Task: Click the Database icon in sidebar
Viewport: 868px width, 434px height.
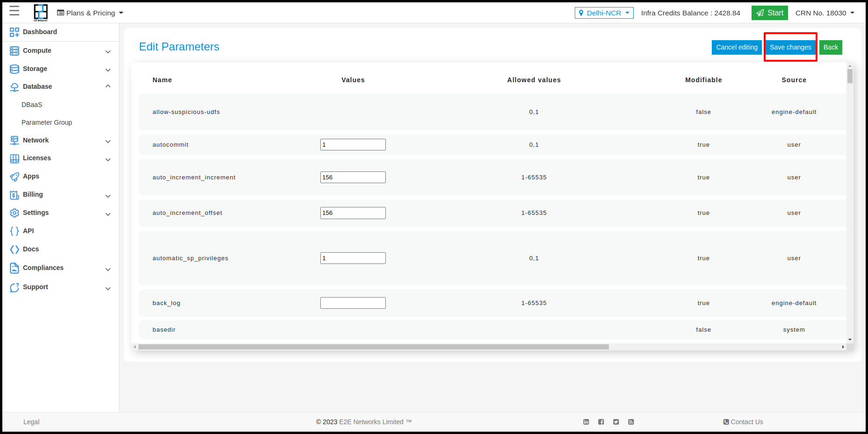Action: pyautogui.click(x=14, y=87)
